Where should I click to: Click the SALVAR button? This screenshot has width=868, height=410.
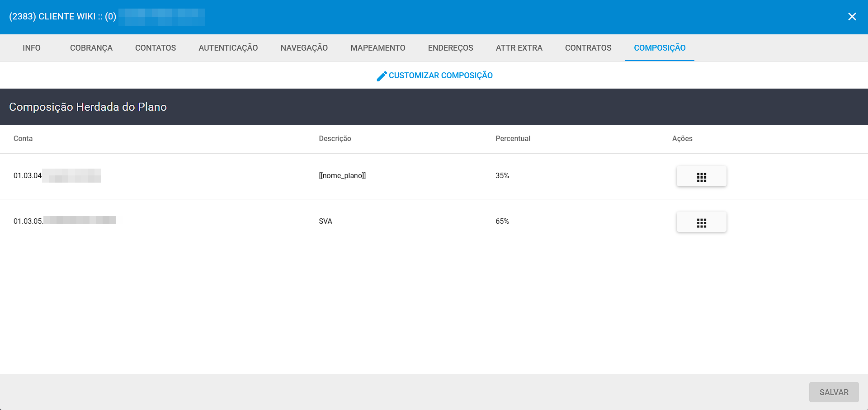point(834,392)
